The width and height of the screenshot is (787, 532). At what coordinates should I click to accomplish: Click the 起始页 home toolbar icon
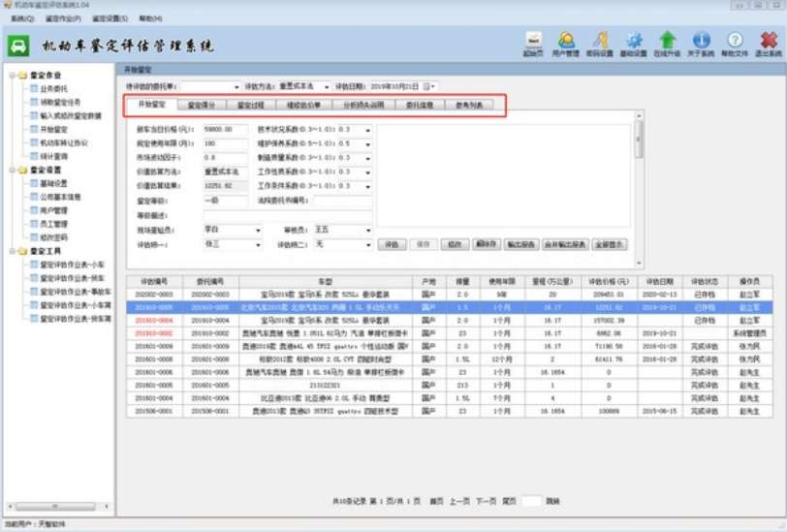[x=532, y=43]
